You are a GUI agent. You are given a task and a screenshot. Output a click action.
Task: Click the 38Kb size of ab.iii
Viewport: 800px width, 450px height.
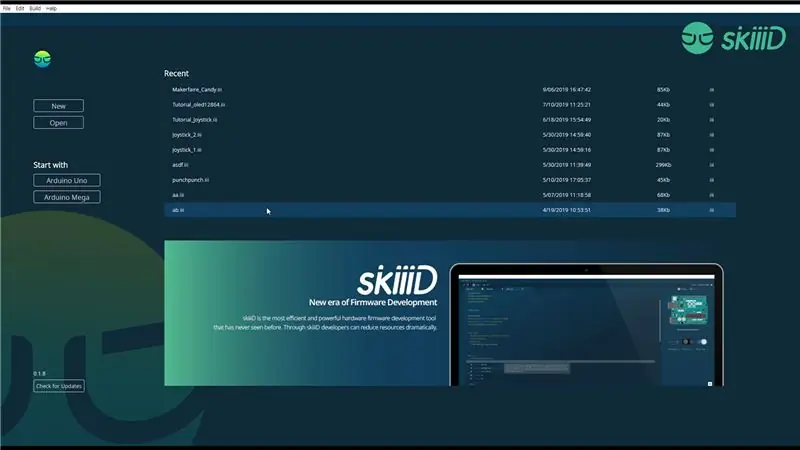[x=663, y=210]
